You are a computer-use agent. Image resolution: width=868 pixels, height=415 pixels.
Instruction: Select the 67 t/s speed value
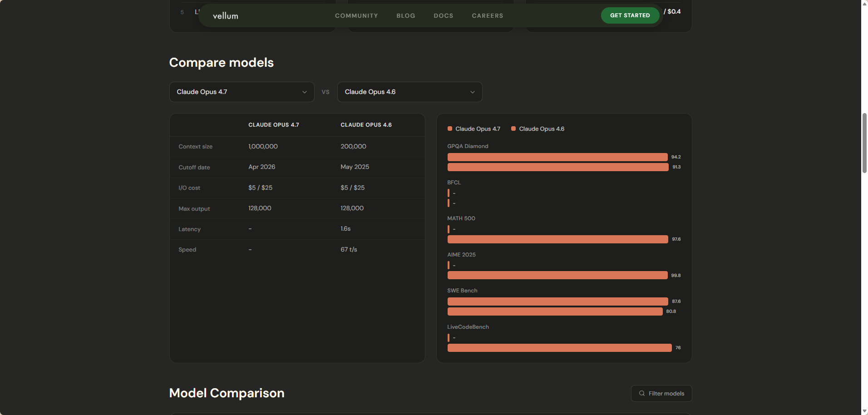349,249
